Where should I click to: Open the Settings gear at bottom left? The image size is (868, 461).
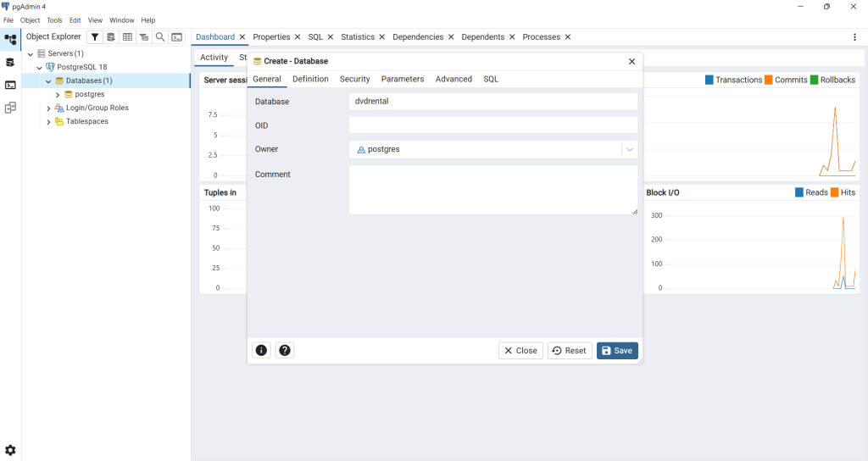tap(10, 450)
